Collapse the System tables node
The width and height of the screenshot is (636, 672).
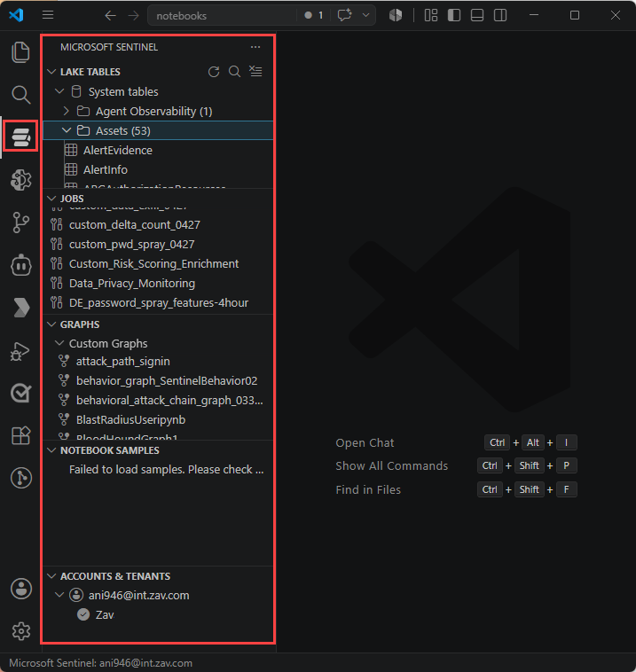click(59, 91)
